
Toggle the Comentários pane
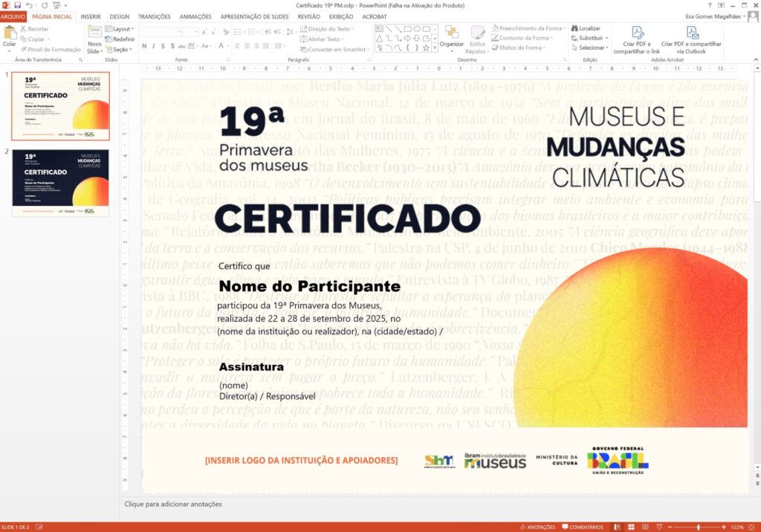(582, 527)
